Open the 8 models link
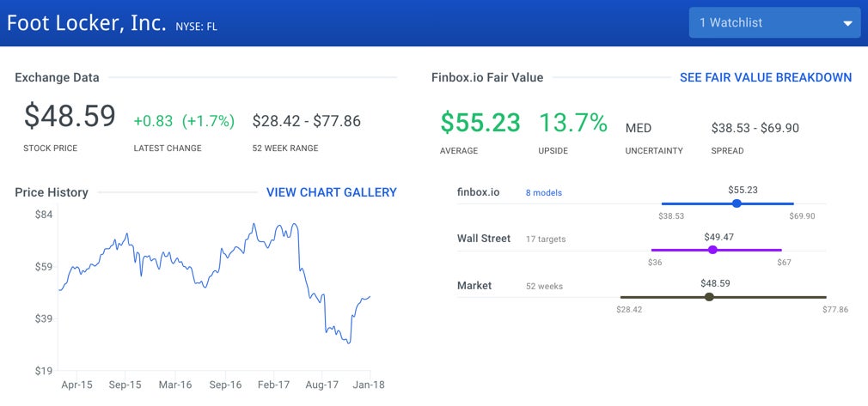The width and height of the screenshot is (868, 406). click(x=543, y=193)
